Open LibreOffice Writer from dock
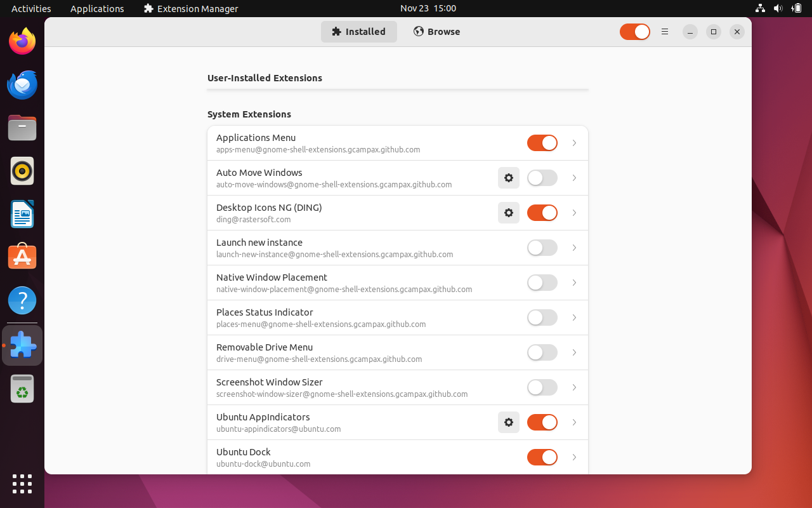This screenshot has height=508, width=812. tap(22, 215)
